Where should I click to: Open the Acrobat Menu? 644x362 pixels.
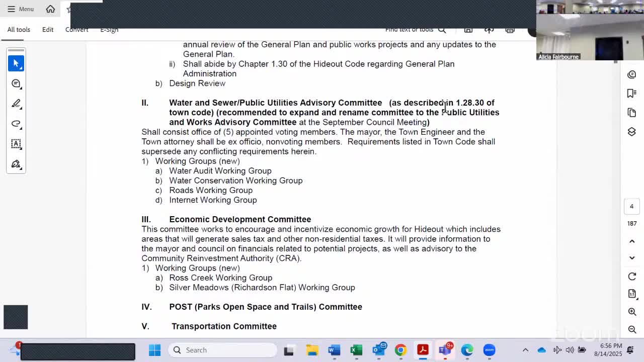coord(21,9)
